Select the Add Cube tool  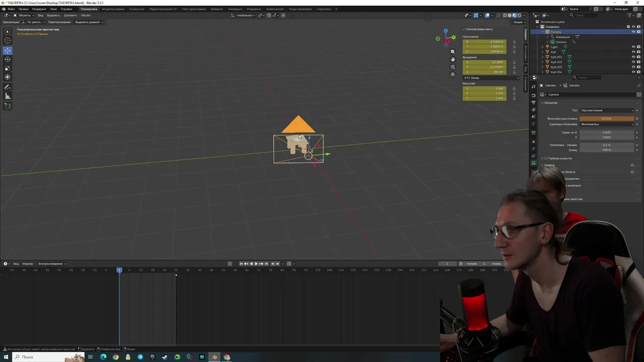point(8,106)
